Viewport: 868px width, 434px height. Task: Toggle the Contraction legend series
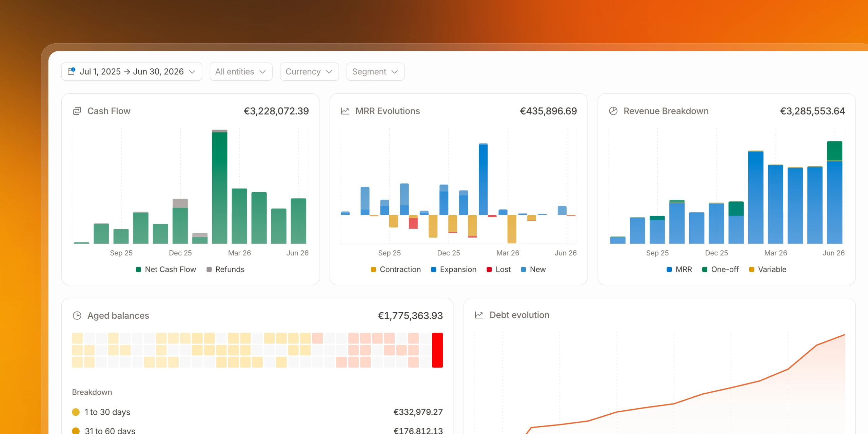[x=396, y=270]
